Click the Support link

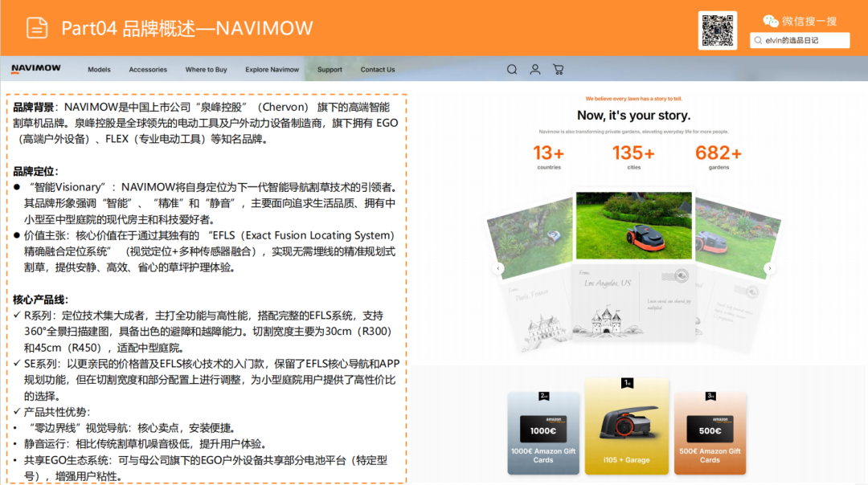click(330, 70)
